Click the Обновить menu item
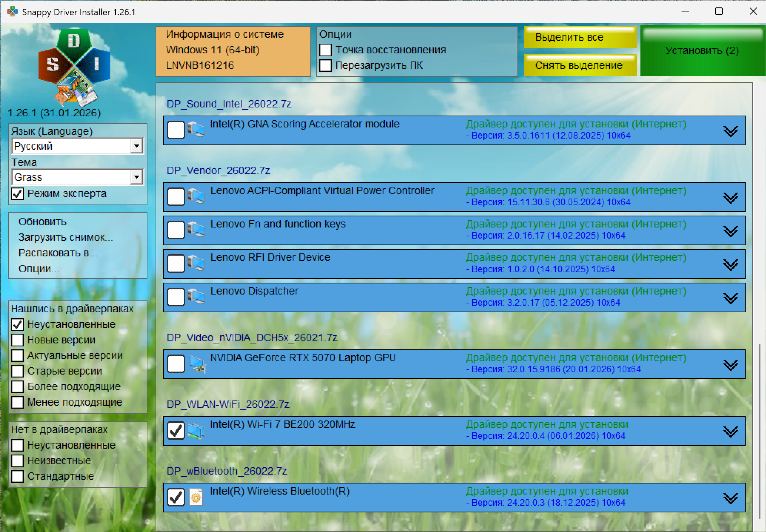Image resolution: width=766 pixels, height=532 pixels. [43, 222]
